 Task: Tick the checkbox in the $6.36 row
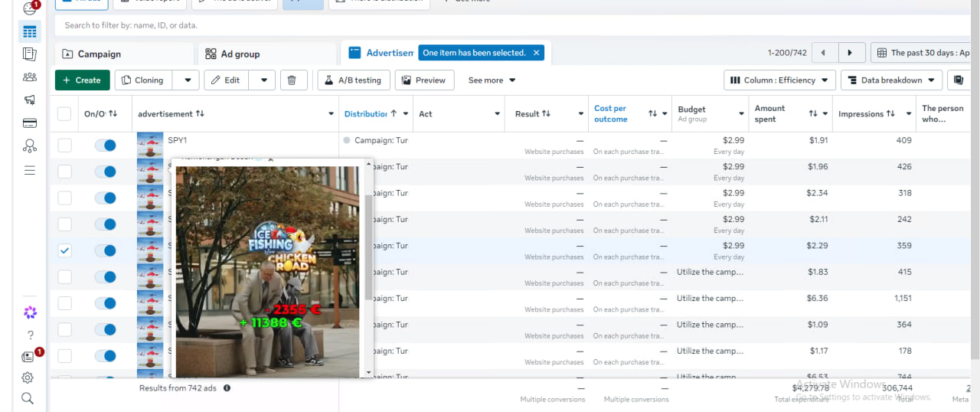click(65, 303)
